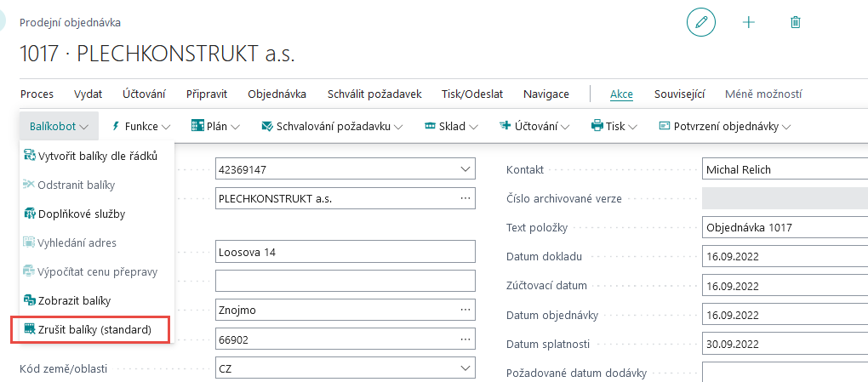Switch to the Akce tab
Viewport: 868px width, 382px height.
(622, 94)
